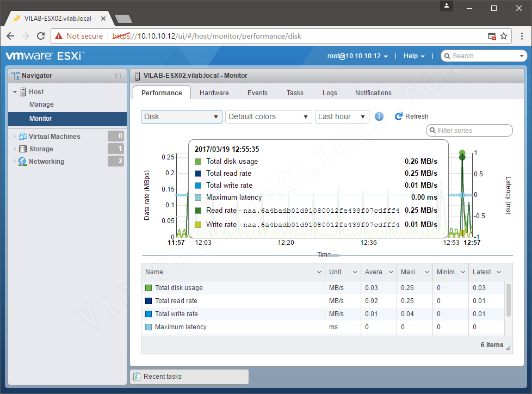Open a new browser tab
The image size is (532, 394).
click(x=123, y=19)
